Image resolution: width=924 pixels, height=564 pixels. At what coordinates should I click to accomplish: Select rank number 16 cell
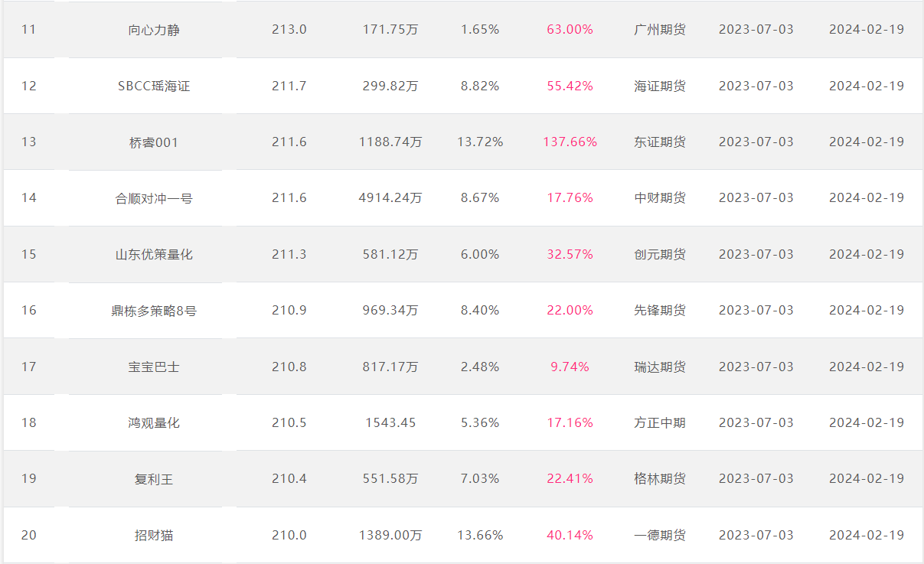click(28, 310)
